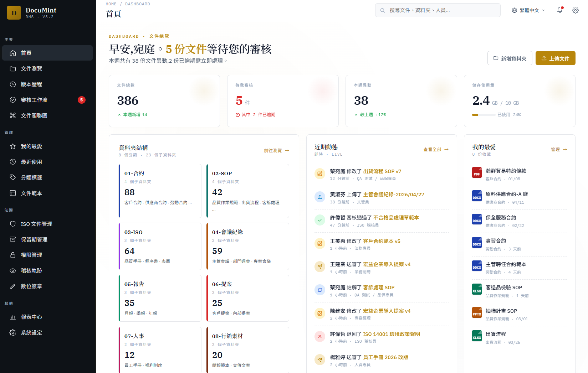Screen dimensions: 588x373
Task: Open settings gear in top bar
Action: 576,10
